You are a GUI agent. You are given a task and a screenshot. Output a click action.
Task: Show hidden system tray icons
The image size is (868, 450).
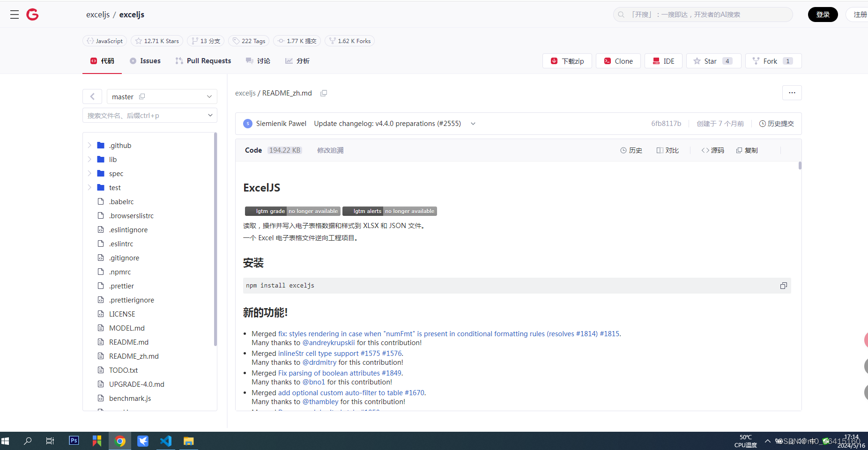click(x=767, y=441)
